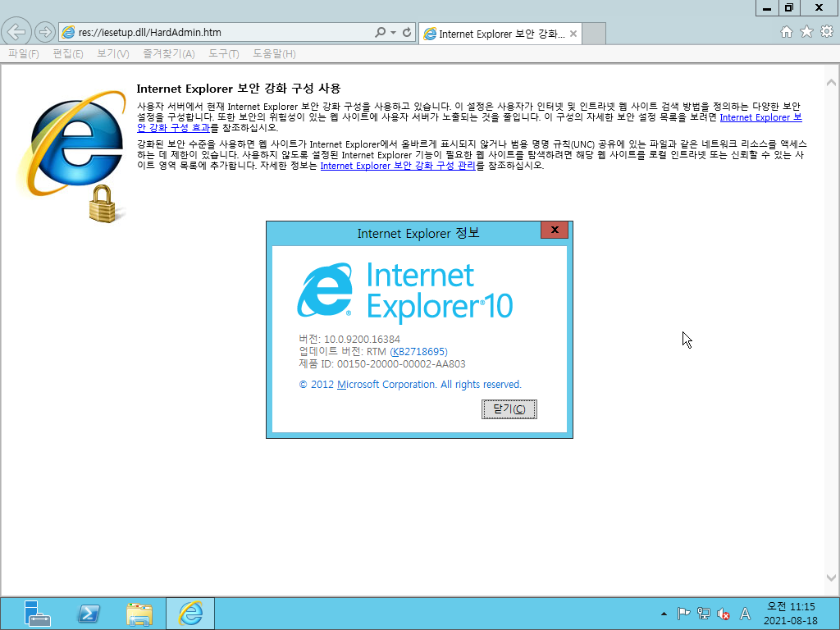The width and height of the screenshot is (840, 630).
Task: Go back with the browser Back arrow
Action: click(16, 32)
